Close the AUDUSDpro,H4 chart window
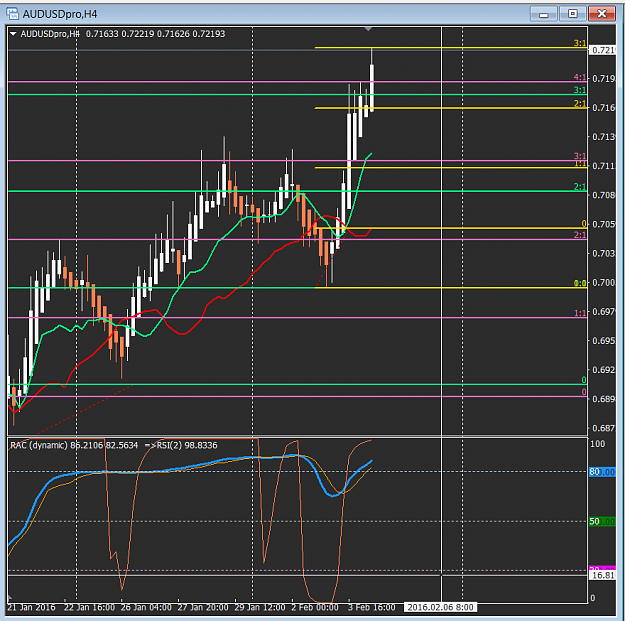This screenshot has width=625, height=621. (x=602, y=14)
